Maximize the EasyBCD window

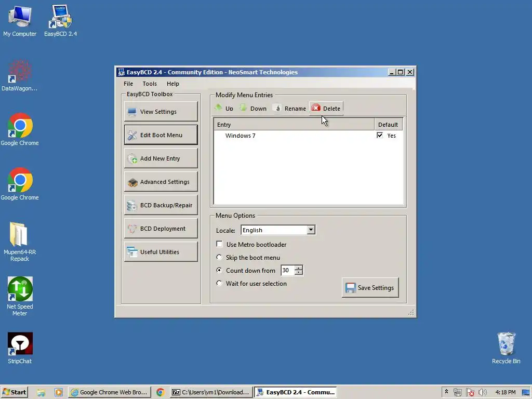pyautogui.click(x=401, y=72)
